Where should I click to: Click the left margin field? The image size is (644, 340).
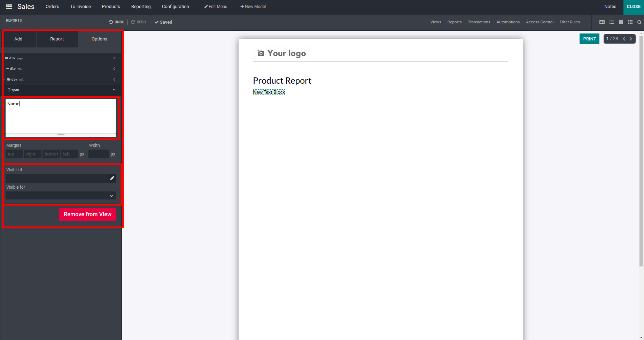tap(70, 154)
